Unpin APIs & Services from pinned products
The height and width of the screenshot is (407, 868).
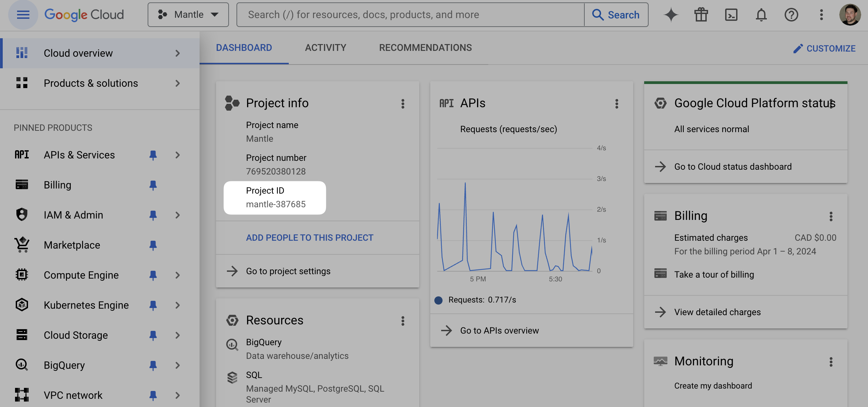tap(153, 155)
